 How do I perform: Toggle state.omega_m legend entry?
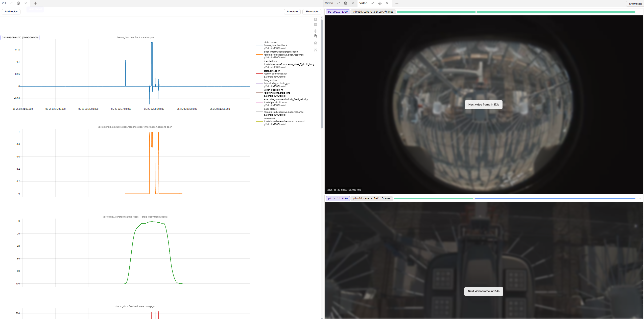pos(275,74)
